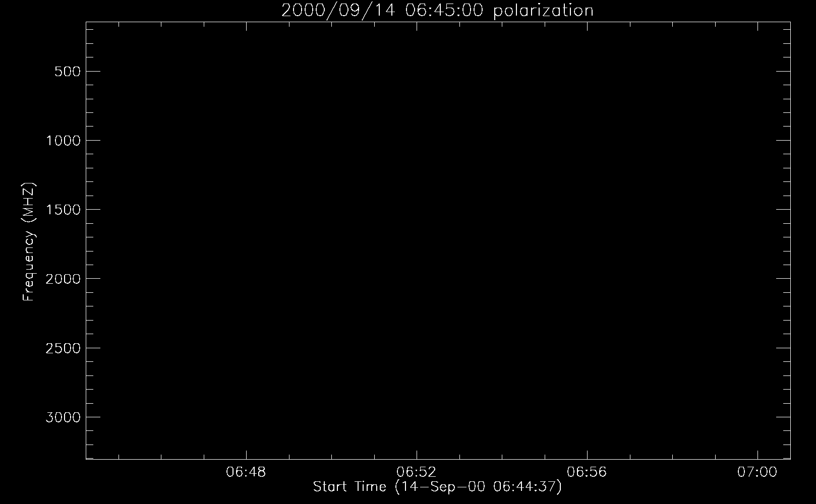Click the 06:52 time tick label

(417, 472)
